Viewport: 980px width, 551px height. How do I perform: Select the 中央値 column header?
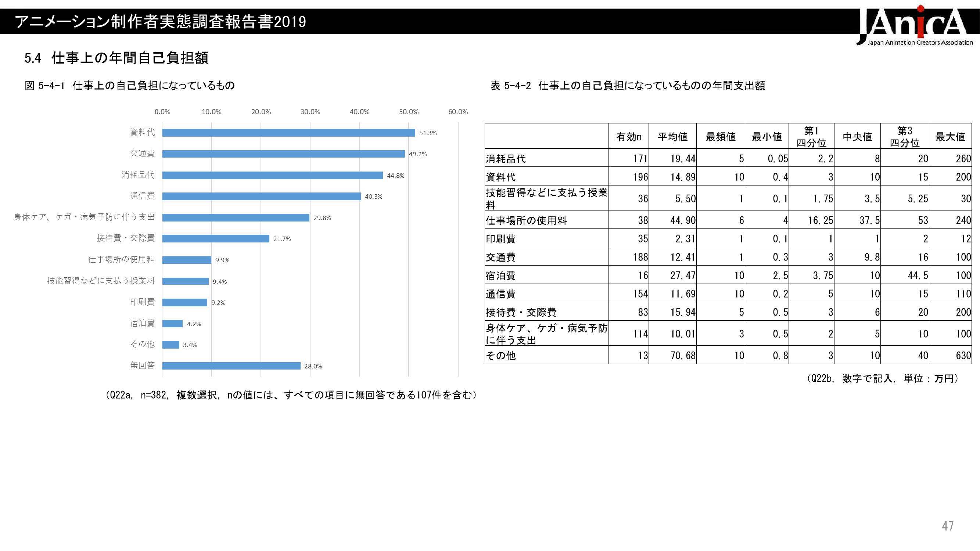pyautogui.click(x=857, y=137)
